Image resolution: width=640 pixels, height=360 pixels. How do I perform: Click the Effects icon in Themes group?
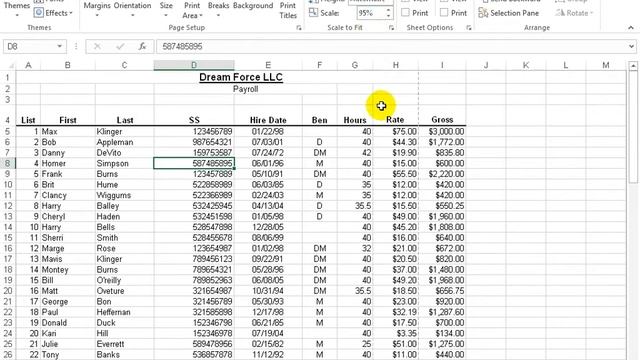(x=38, y=13)
